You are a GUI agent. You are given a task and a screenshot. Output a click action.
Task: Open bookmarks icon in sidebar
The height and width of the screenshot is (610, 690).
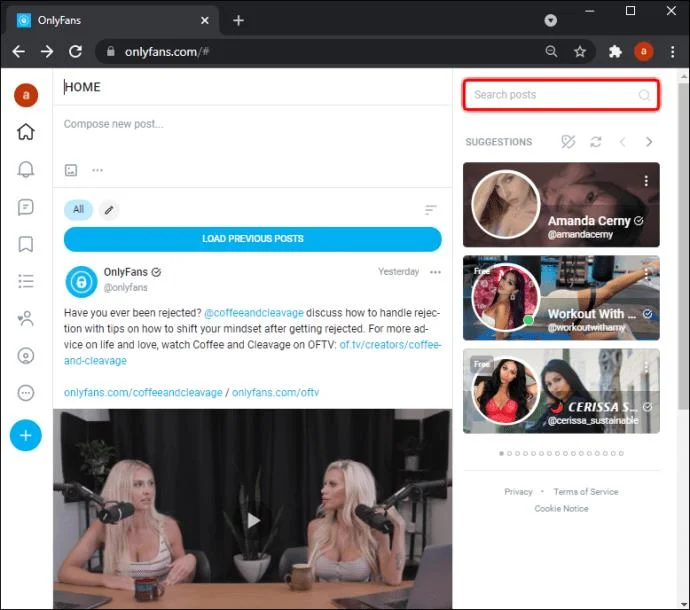(26, 244)
